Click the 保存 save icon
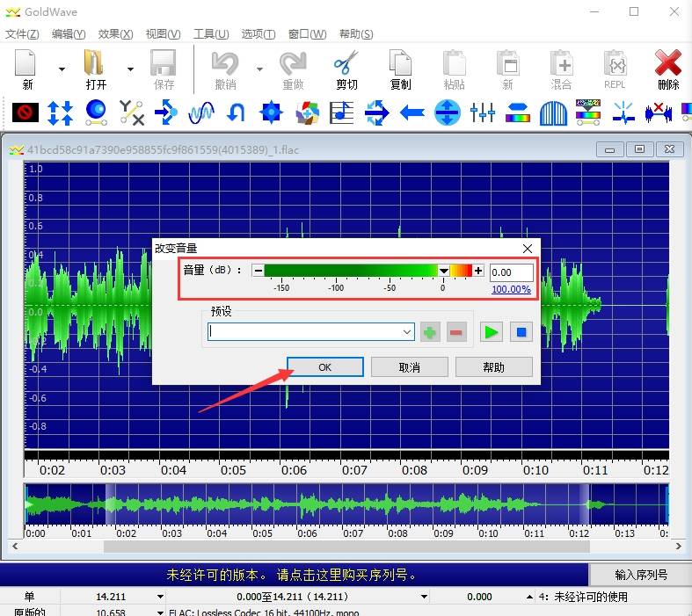 164,63
